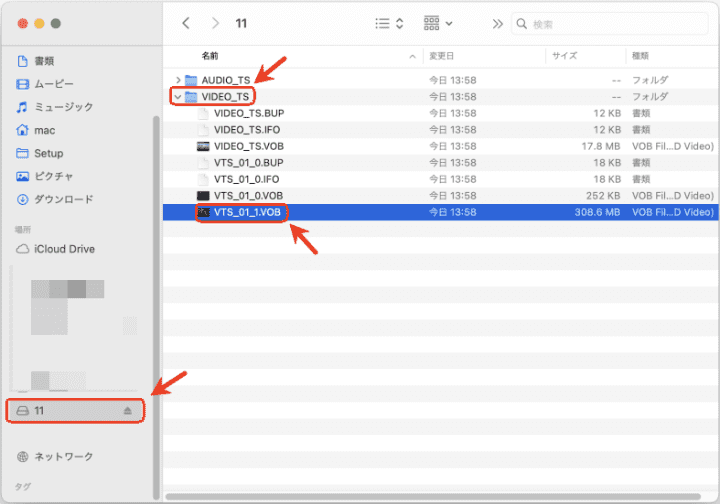The width and height of the screenshot is (720, 504).
Task: Click the VIDEO_TS.BUP document icon
Action: coord(203,113)
